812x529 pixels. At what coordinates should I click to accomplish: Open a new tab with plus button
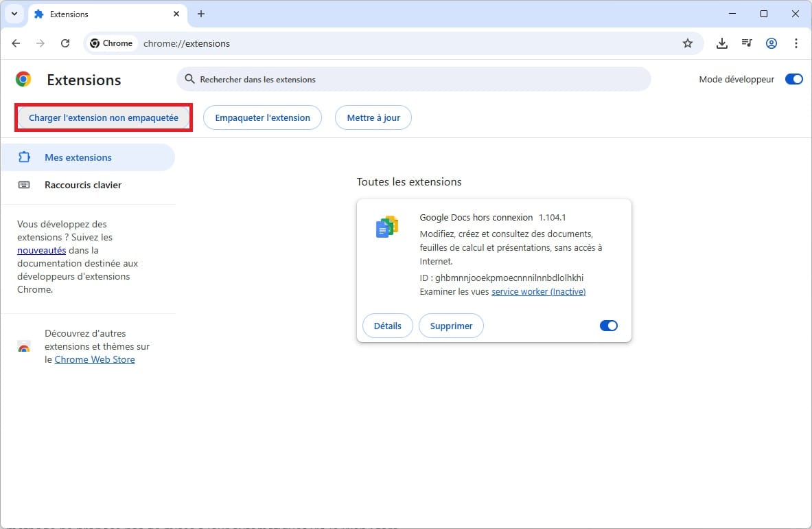pos(201,14)
